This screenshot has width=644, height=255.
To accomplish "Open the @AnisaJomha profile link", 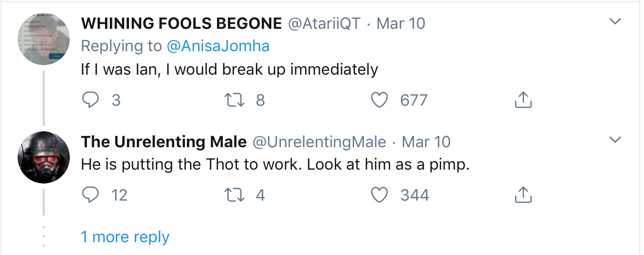I will tap(218, 46).
